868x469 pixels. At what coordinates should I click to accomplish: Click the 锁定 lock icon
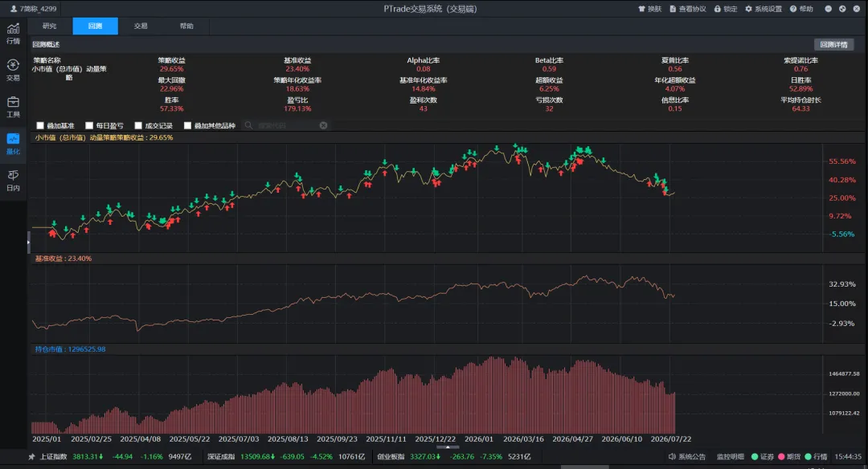point(718,9)
